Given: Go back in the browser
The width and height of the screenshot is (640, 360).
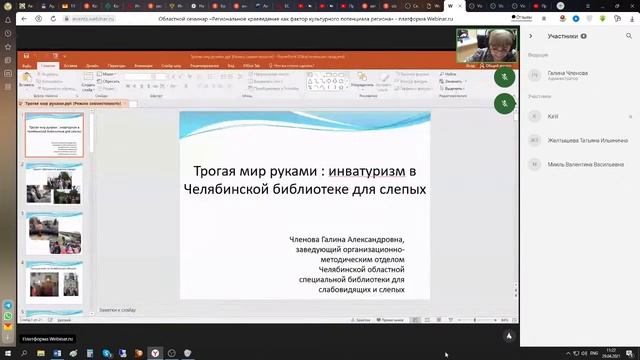Looking at the screenshot, I should coord(24,19).
